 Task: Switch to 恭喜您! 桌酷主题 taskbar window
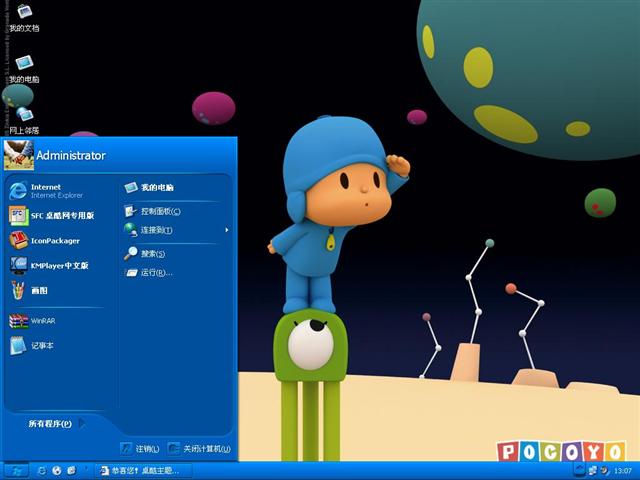[x=144, y=471]
